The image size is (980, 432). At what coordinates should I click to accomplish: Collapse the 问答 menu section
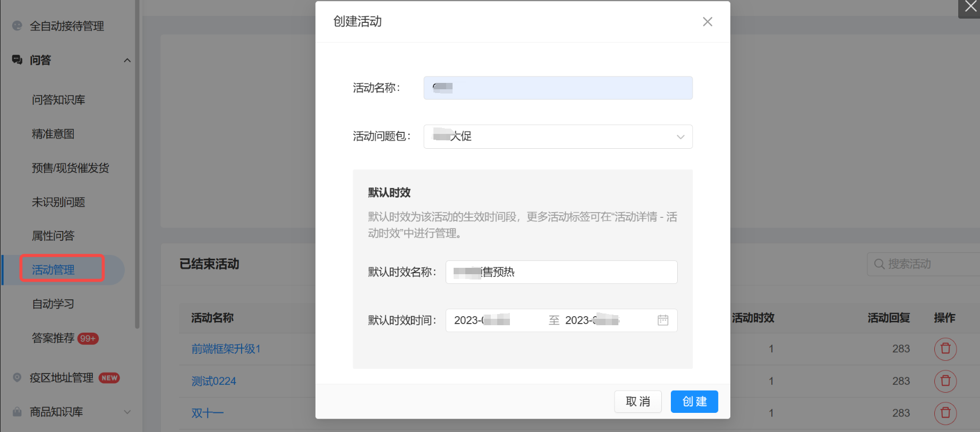tap(127, 60)
